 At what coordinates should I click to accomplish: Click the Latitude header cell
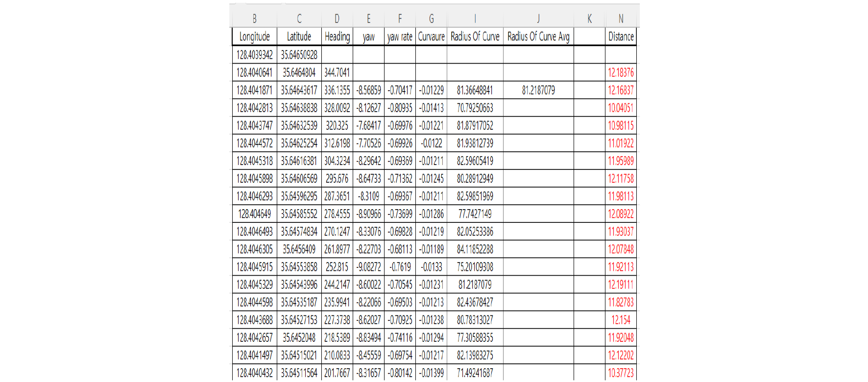(299, 37)
